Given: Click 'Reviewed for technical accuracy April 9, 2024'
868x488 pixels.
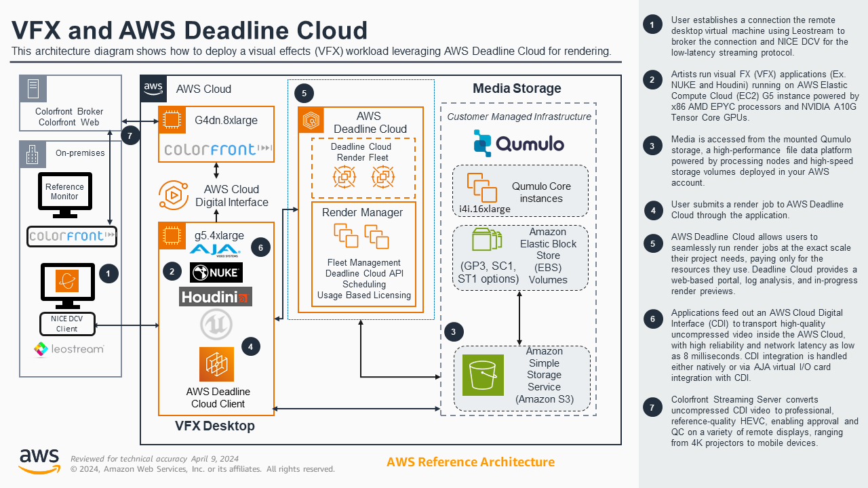Looking at the screenshot, I should [x=155, y=458].
